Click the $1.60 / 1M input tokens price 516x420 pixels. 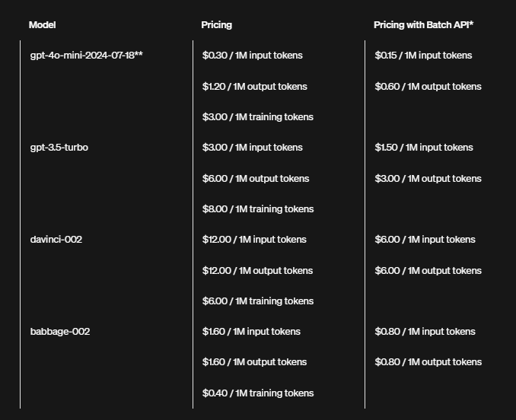pyautogui.click(x=251, y=332)
